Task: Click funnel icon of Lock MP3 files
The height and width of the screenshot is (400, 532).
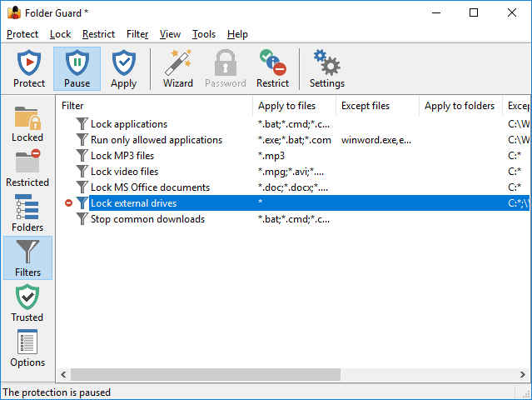Action: (x=82, y=156)
